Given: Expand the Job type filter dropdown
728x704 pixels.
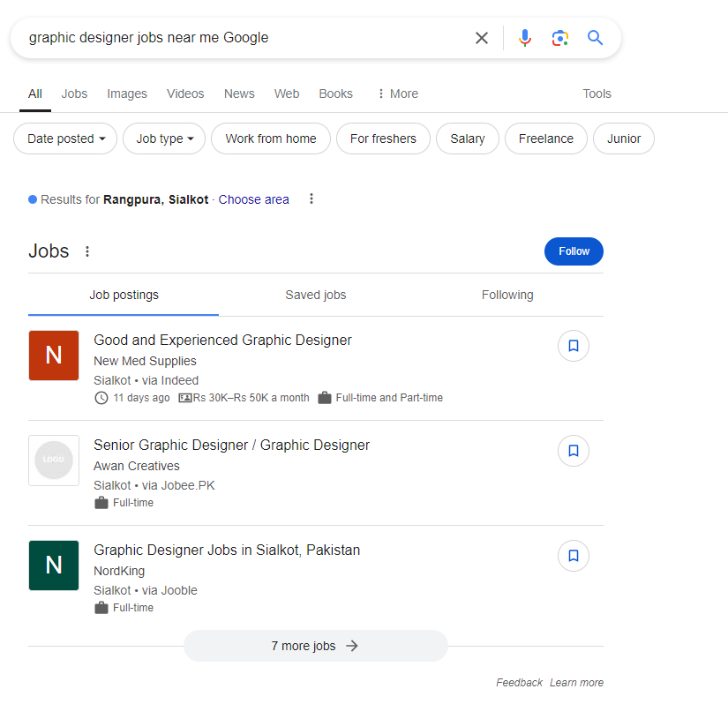Looking at the screenshot, I should pyautogui.click(x=164, y=139).
